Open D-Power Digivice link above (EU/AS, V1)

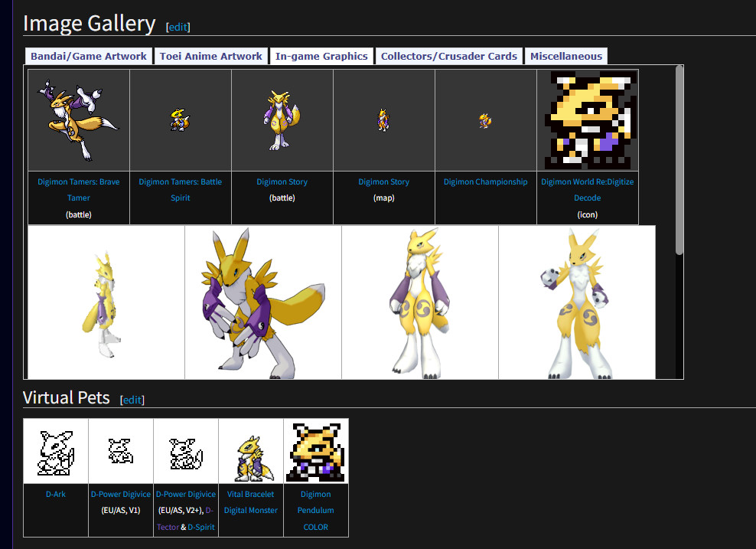tap(121, 494)
